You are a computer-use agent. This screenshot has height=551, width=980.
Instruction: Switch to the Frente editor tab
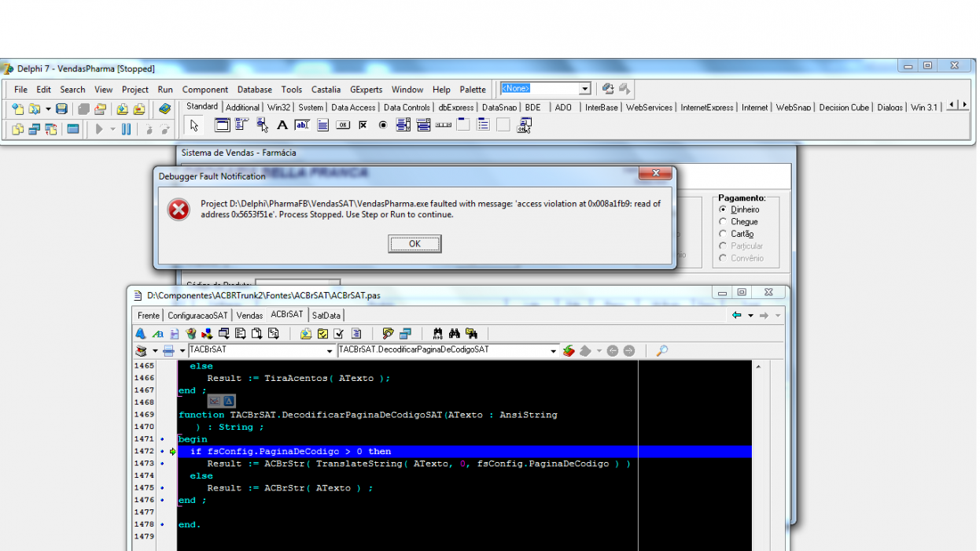pos(149,316)
